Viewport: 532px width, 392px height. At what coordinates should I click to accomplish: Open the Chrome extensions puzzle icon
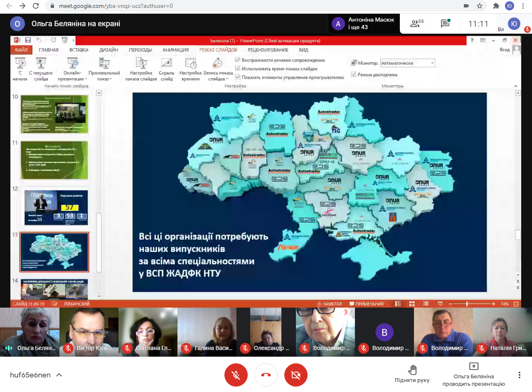pos(496,6)
